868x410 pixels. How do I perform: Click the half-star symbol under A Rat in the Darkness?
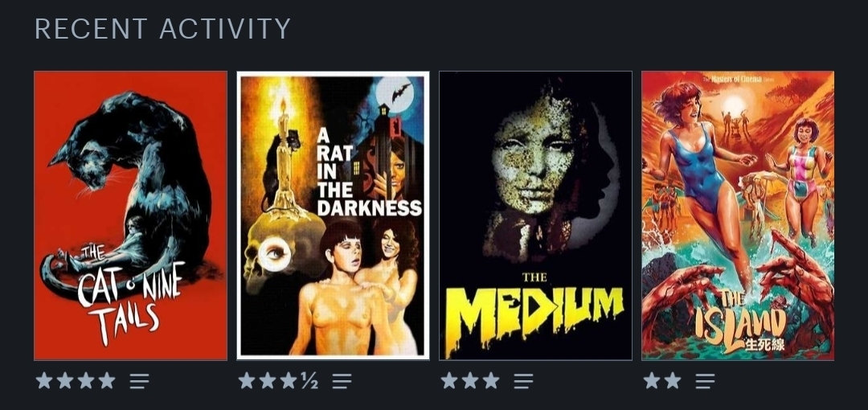[309, 380]
